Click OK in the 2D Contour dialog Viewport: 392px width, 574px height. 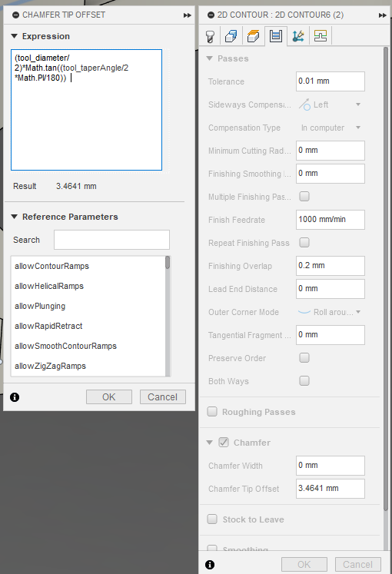(x=304, y=565)
